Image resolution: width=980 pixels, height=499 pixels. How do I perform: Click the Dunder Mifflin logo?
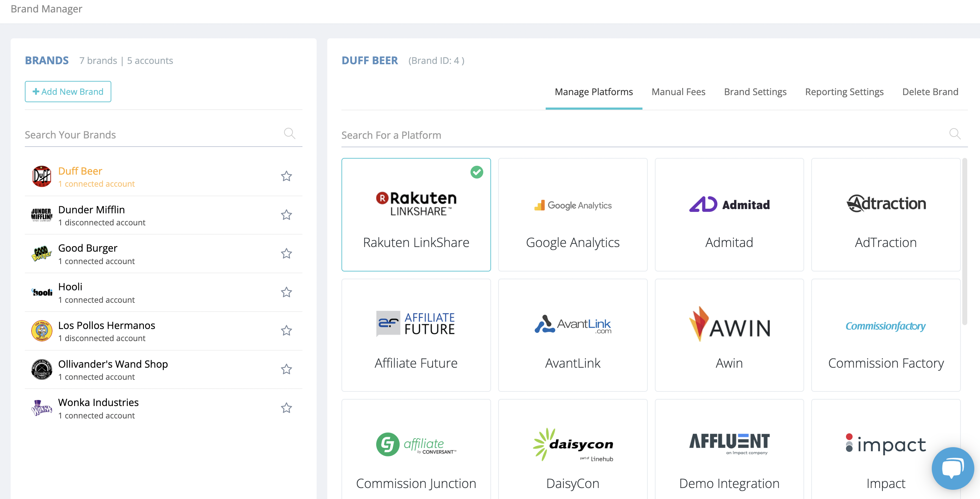coord(41,215)
